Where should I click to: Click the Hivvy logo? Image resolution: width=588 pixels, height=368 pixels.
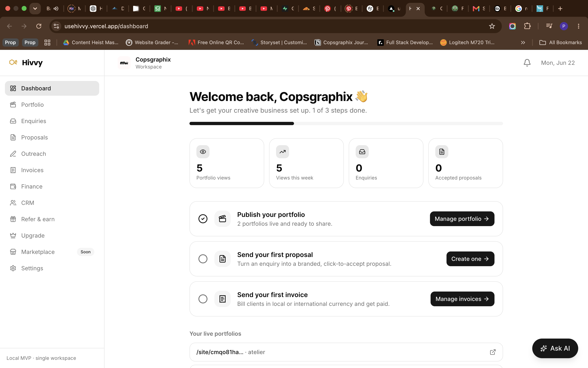[26, 63]
